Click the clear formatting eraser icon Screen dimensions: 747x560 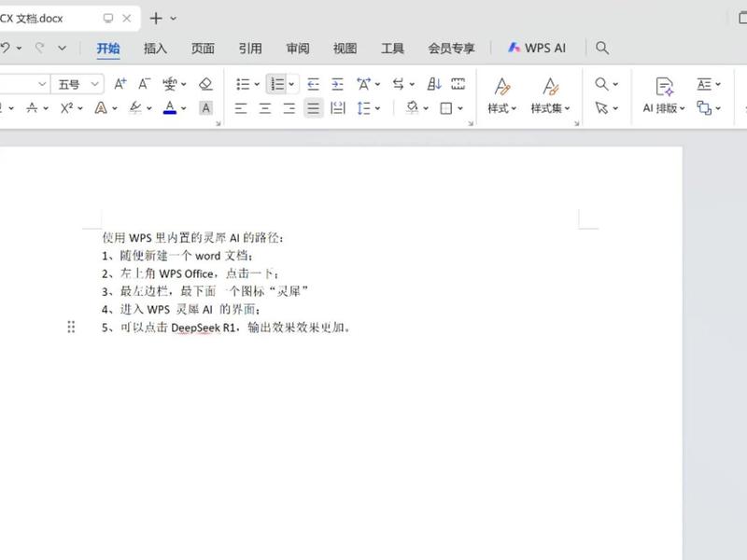point(205,84)
